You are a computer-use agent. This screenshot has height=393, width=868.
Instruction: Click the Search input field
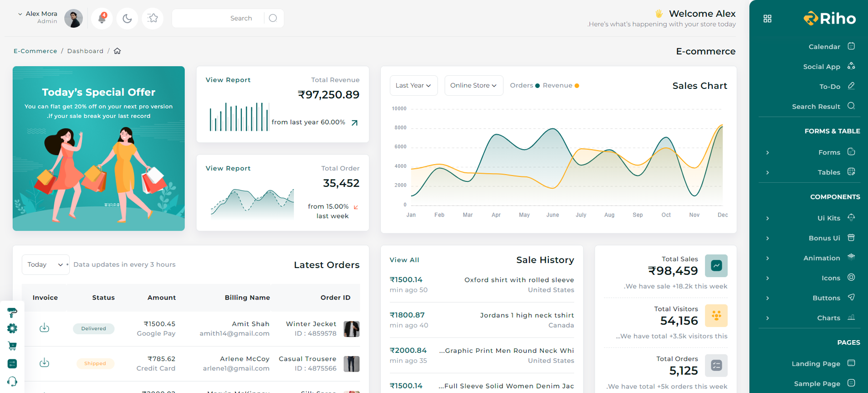(x=219, y=18)
